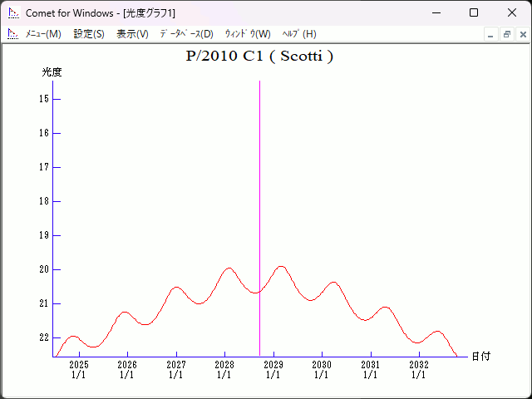
Task: Click the magnitude 20 tick label
Action: tap(43, 269)
